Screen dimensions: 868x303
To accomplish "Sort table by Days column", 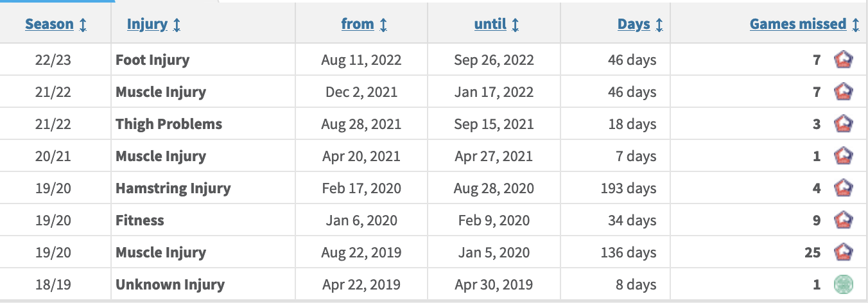I will tap(634, 24).
